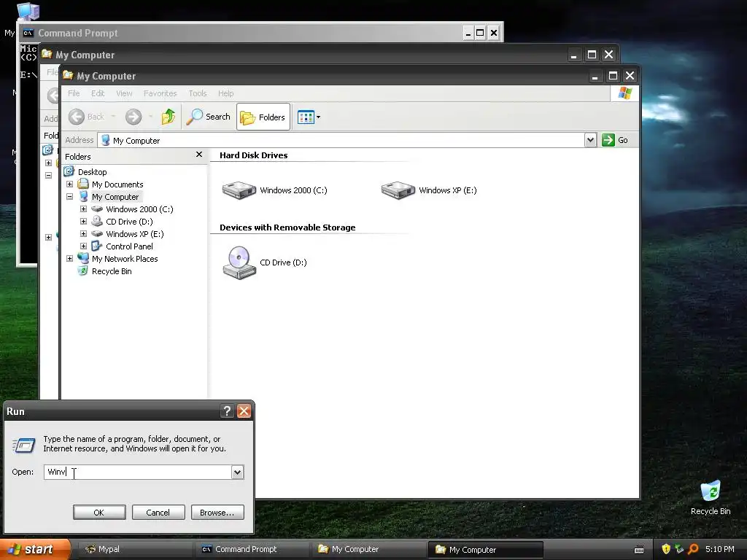747x560 pixels.
Task: Expand CD Drive (D:) in tree
Action: click(83, 221)
